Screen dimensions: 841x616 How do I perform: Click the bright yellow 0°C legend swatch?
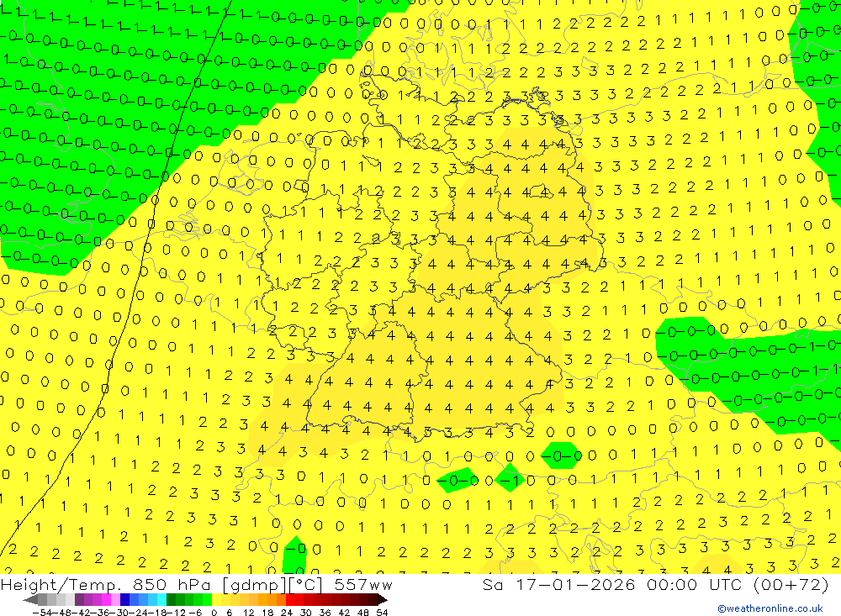[x=216, y=599]
